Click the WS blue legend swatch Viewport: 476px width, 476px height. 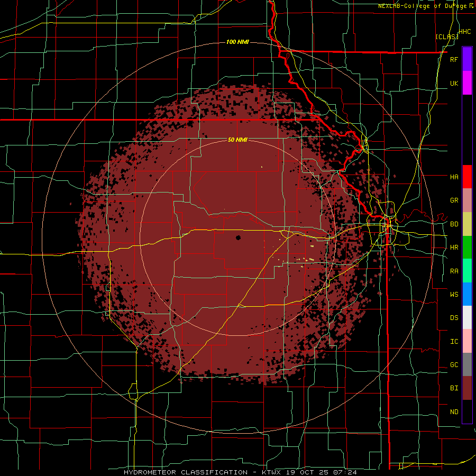(x=467, y=294)
